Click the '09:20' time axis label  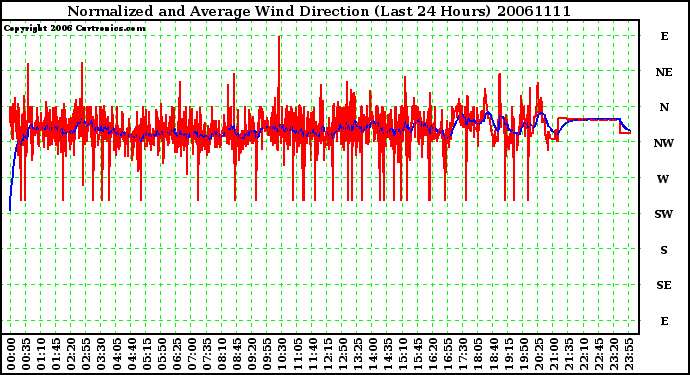click(x=252, y=354)
